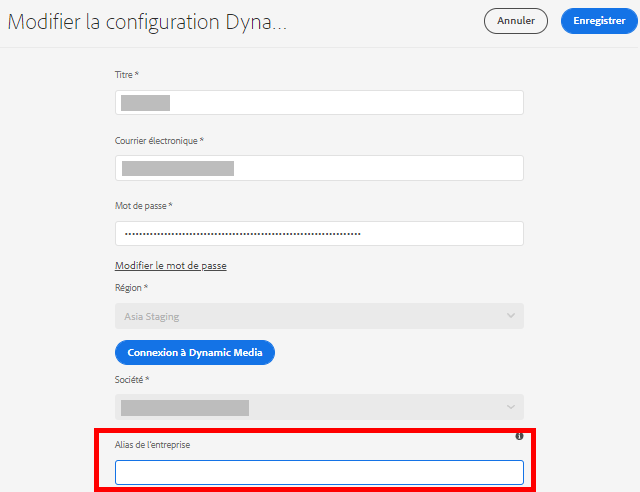This screenshot has width=640, height=492.
Task: Click the Courrier électronique label text
Action: (x=159, y=141)
